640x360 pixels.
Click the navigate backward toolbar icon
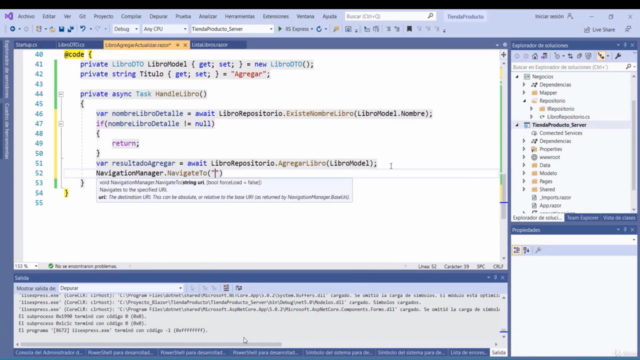tap(13, 29)
